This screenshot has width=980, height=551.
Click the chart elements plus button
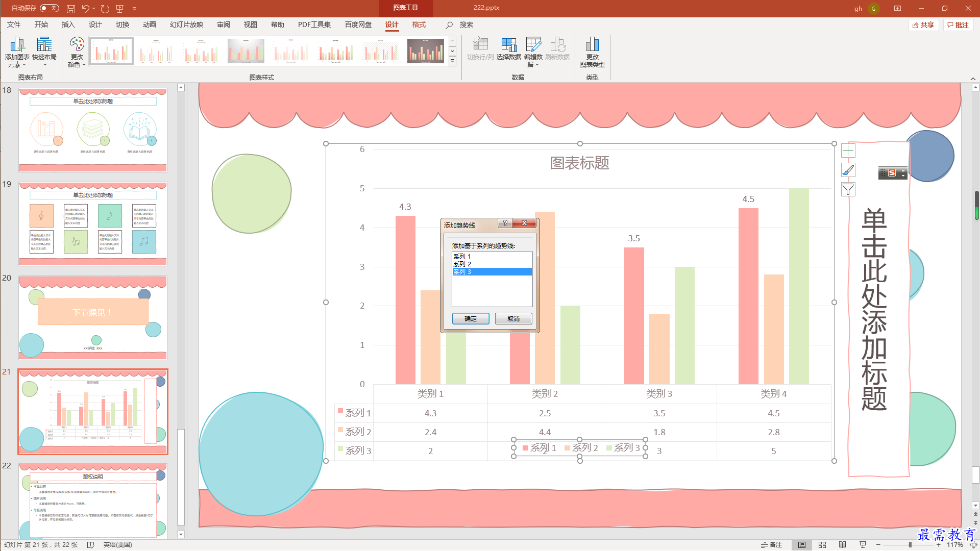tap(848, 151)
